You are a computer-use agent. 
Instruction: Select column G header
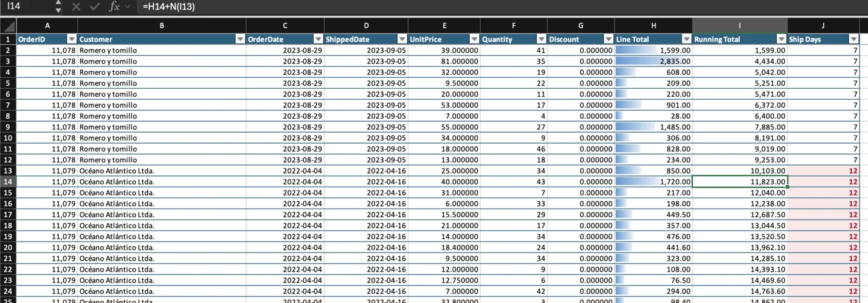pyautogui.click(x=581, y=26)
